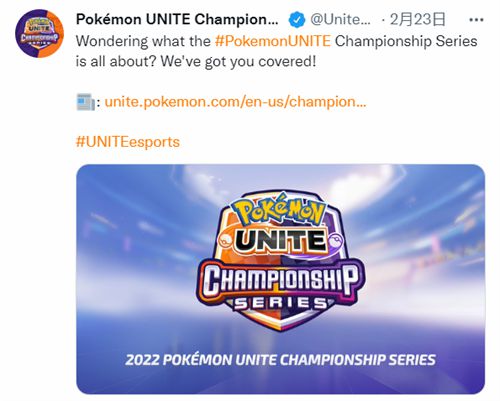Click the CHAMPIONSHIP text in banner logo
500x401 pixels.
281,279
